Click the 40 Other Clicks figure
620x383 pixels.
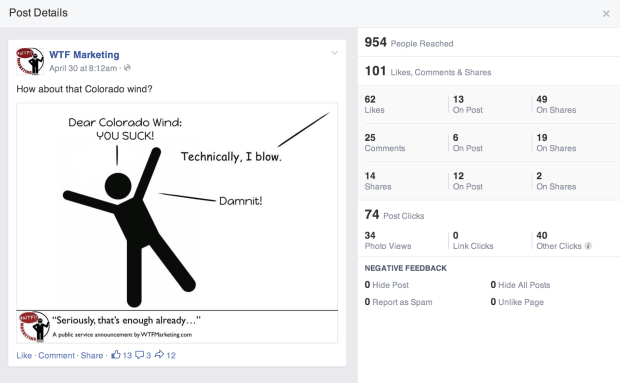pyautogui.click(x=559, y=241)
